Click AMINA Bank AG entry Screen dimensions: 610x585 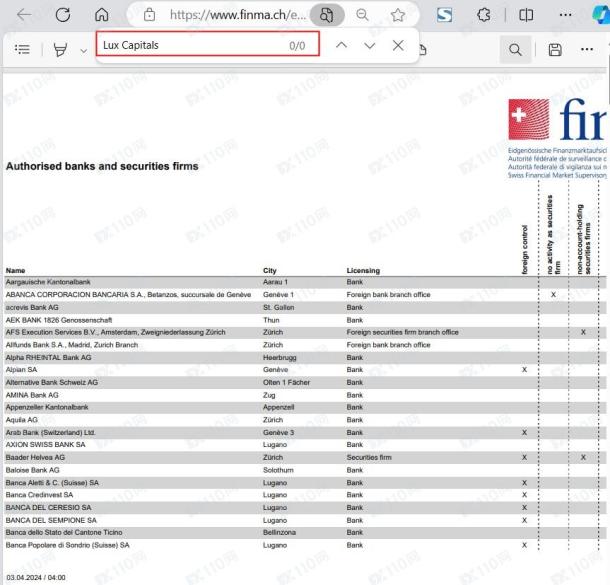click(32, 395)
